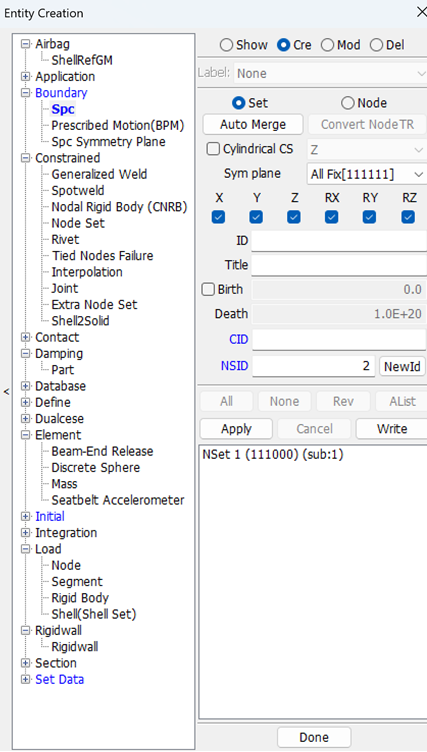Click the NSID input field
Viewport: 427px width, 752px height.
point(313,366)
